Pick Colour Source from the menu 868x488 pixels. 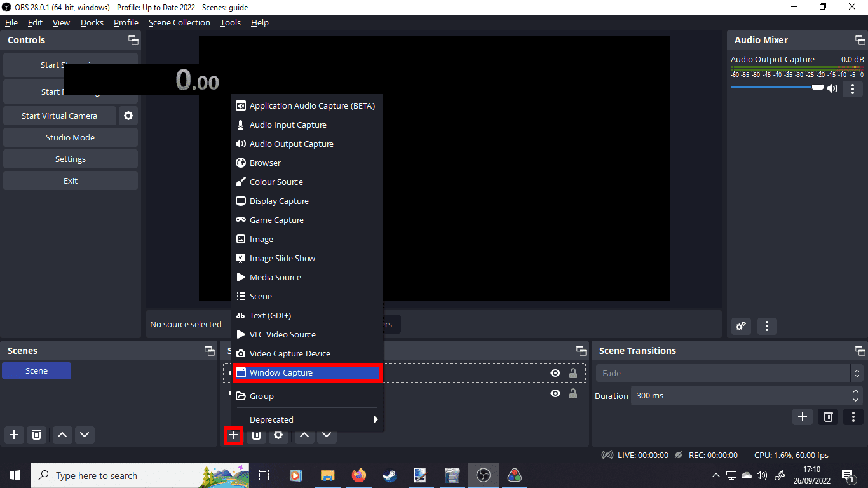coord(308,182)
